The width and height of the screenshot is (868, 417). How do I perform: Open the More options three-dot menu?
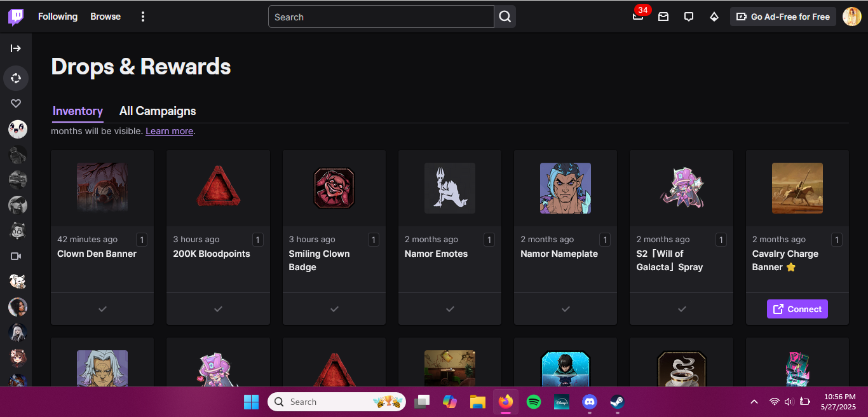pos(142,17)
